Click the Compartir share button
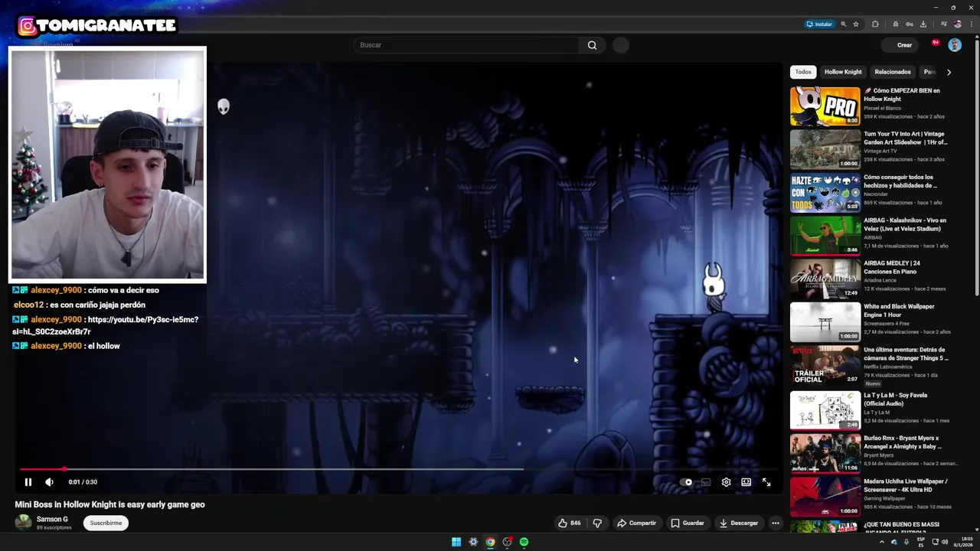This screenshot has width=980, height=551. (x=637, y=523)
